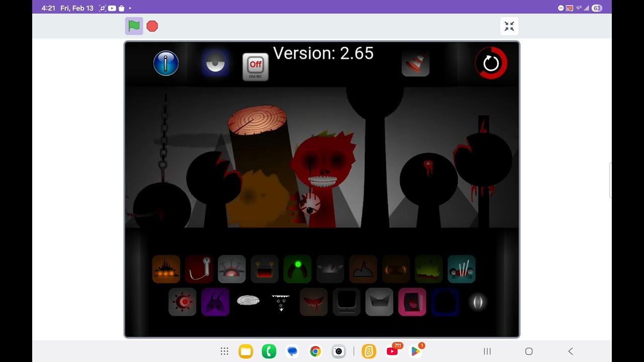Image resolution: width=644 pixels, height=362 pixels.
Task: Launch Chrome from the taskbar
Action: [315, 351]
